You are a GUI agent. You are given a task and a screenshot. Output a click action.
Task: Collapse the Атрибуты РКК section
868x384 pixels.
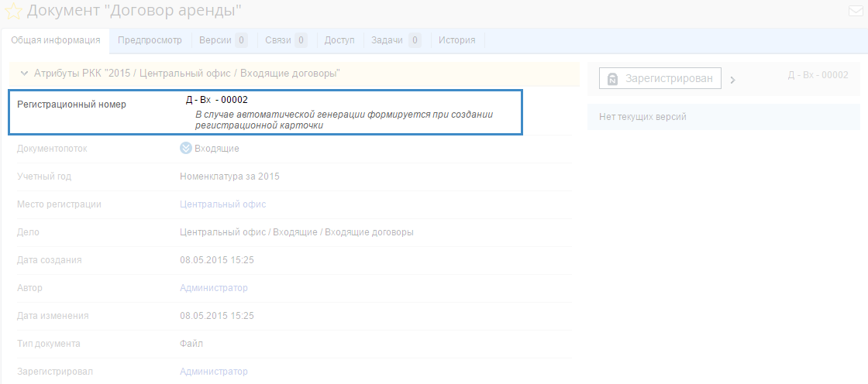pos(24,74)
